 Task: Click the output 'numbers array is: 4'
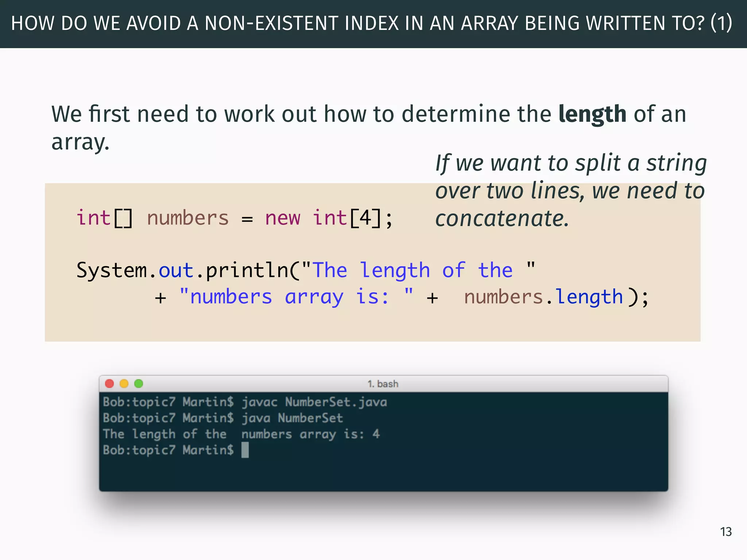tap(310, 434)
